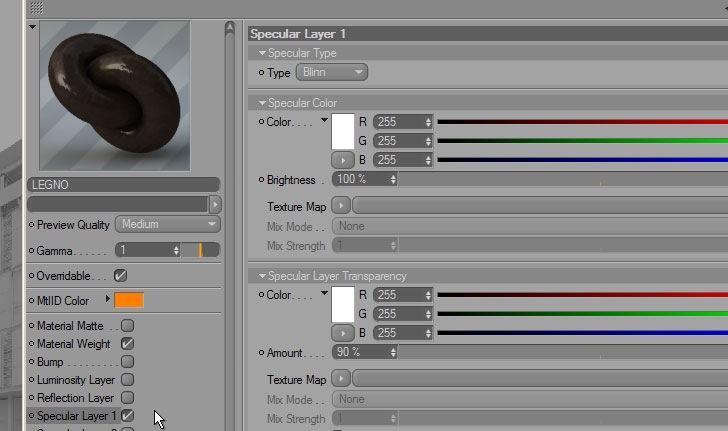728x431 pixels.
Task: Select Specular Layer 1 in channel list
Action: point(76,416)
